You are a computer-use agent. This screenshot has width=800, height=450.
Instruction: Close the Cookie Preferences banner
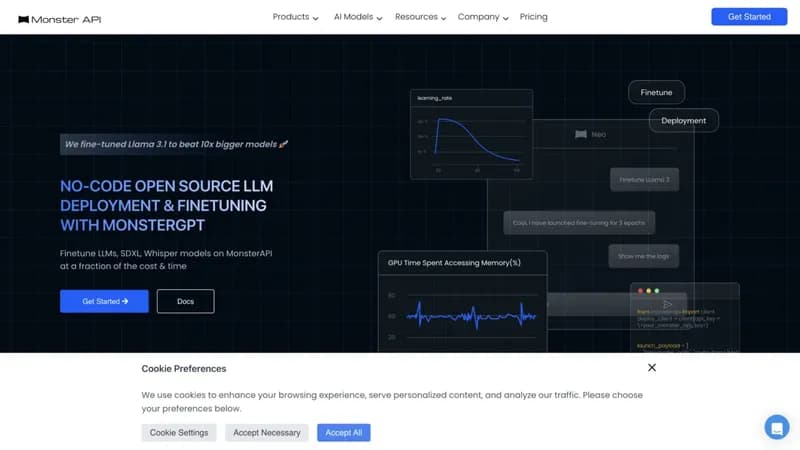click(x=652, y=368)
